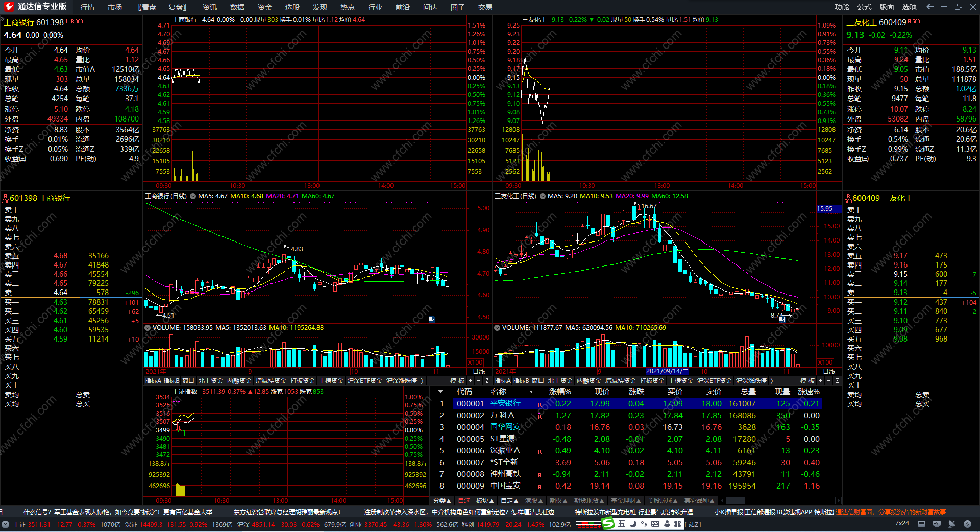Open the Sogou input method S icon
The image size is (980, 532).
[608, 524]
